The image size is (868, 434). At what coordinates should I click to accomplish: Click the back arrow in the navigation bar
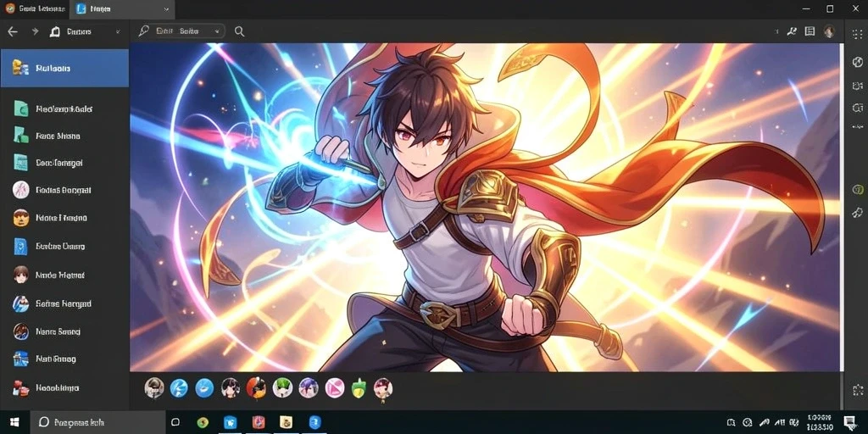(x=12, y=31)
